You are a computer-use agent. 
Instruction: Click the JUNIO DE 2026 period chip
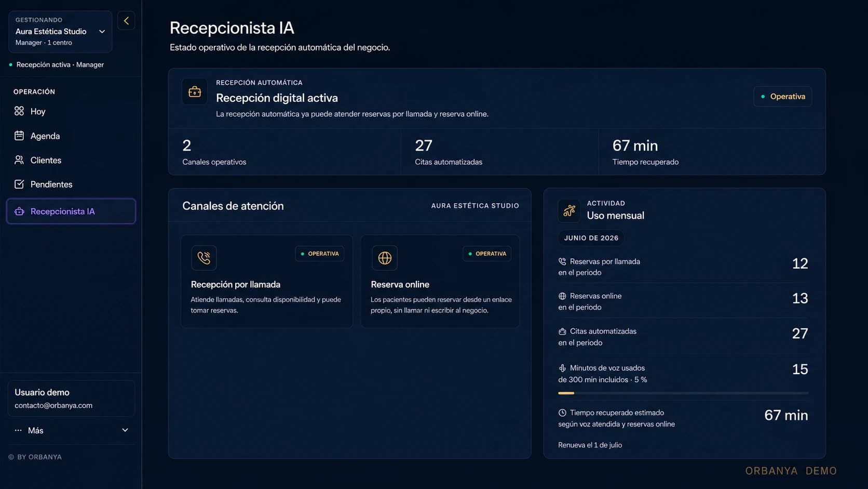(591, 238)
